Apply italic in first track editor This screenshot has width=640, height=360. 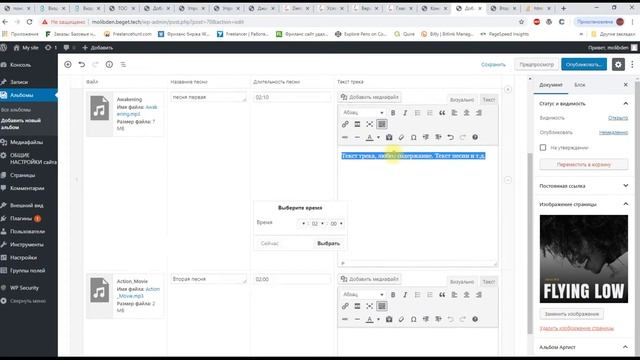pyautogui.click(x=405, y=113)
